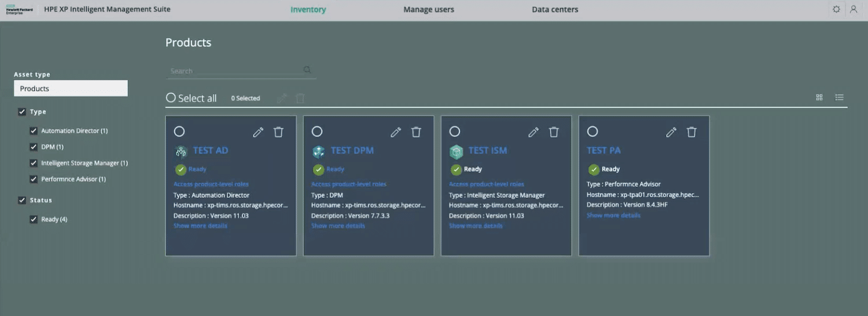Toggle the Status filter checkbox
The image size is (868, 316).
pyautogui.click(x=22, y=200)
